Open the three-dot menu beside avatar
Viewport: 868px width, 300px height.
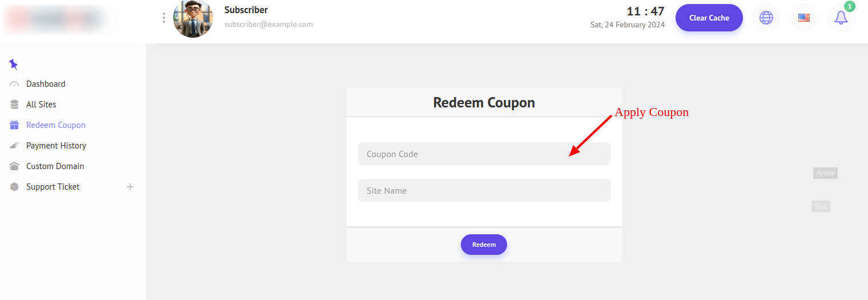[164, 18]
